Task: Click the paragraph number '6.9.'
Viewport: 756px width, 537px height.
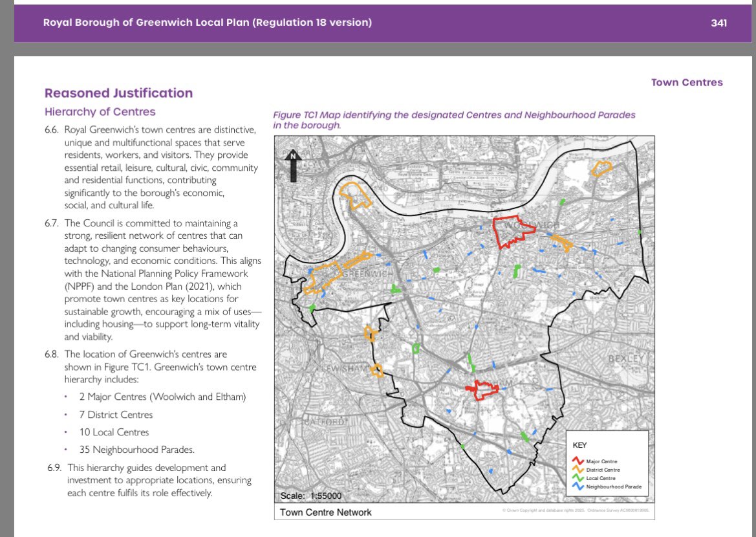Action: pyautogui.click(x=54, y=468)
